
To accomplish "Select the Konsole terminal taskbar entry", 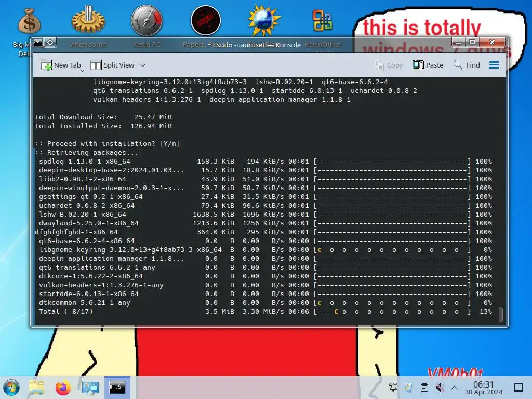I will click(x=117, y=387).
